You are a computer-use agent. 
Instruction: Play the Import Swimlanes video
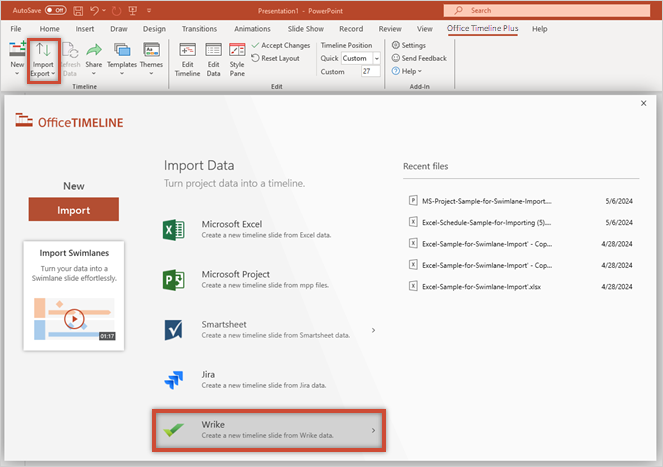[x=74, y=319]
